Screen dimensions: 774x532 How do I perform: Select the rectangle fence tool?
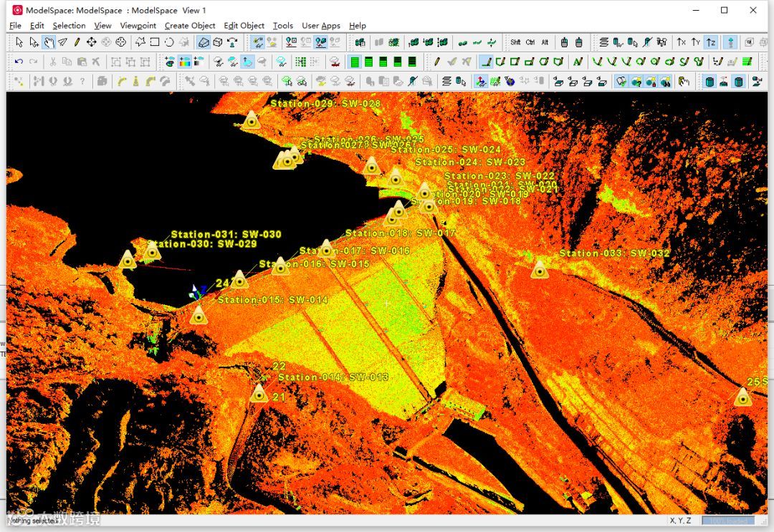[x=155, y=43]
